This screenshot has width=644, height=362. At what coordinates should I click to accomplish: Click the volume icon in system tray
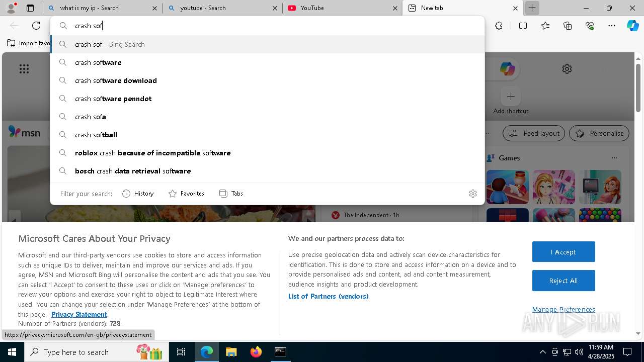(x=579, y=352)
